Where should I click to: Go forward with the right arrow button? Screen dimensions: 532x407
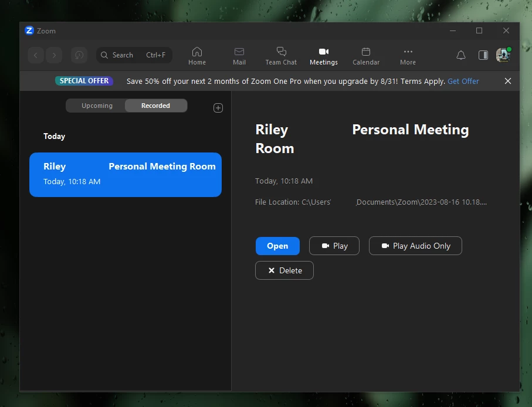point(54,55)
